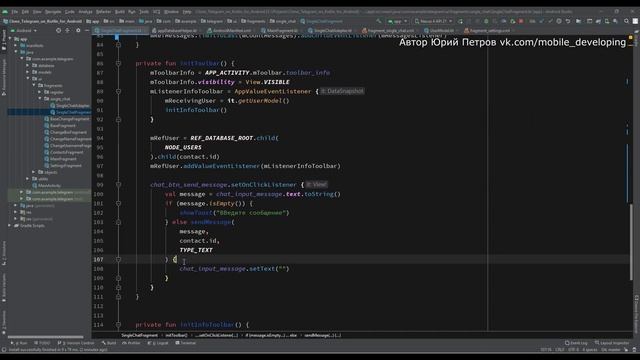Collapse the single_chat package
640x360 pixels.
[x=40, y=99]
